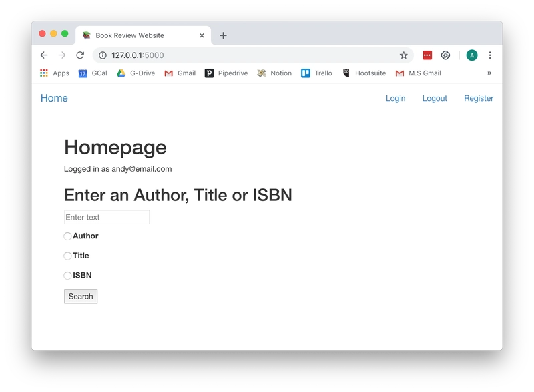Click the red close window button

point(42,33)
